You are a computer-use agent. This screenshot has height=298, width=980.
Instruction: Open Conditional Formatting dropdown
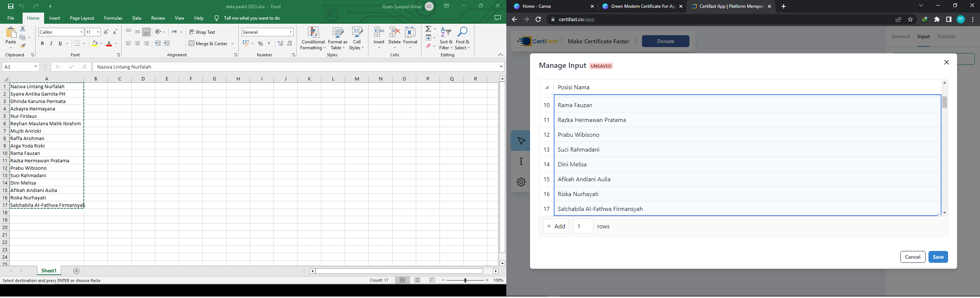[x=313, y=39]
